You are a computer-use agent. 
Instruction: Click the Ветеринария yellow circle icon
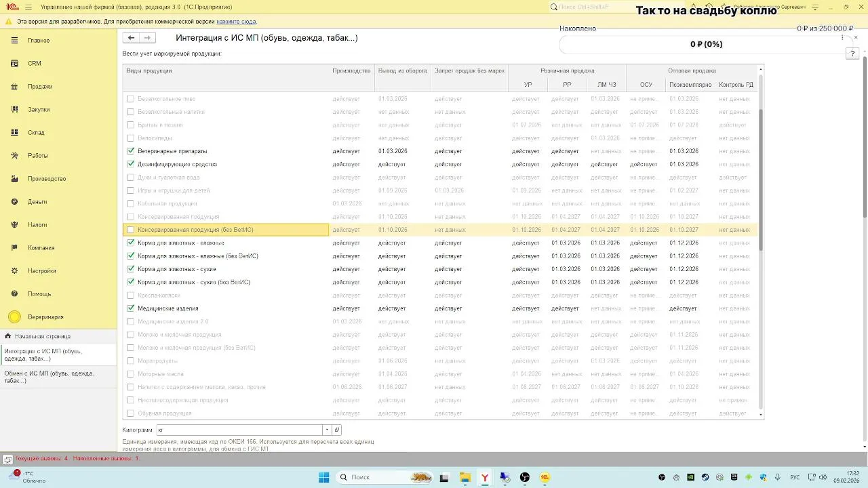(x=14, y=317)
